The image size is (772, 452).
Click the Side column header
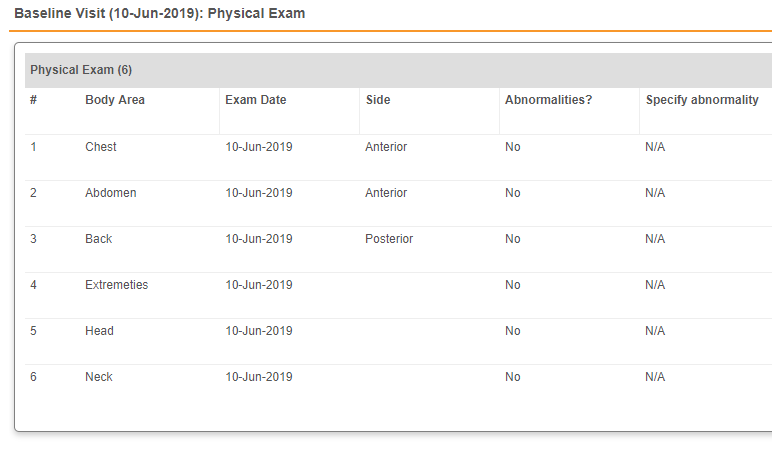point(378,100)
